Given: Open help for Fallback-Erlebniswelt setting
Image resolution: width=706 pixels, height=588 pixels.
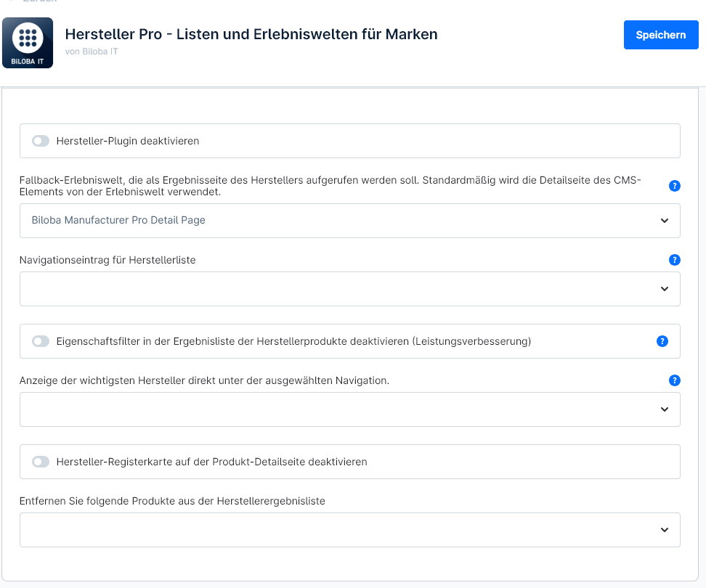Looking at the screenshot, I should point(674,186).
